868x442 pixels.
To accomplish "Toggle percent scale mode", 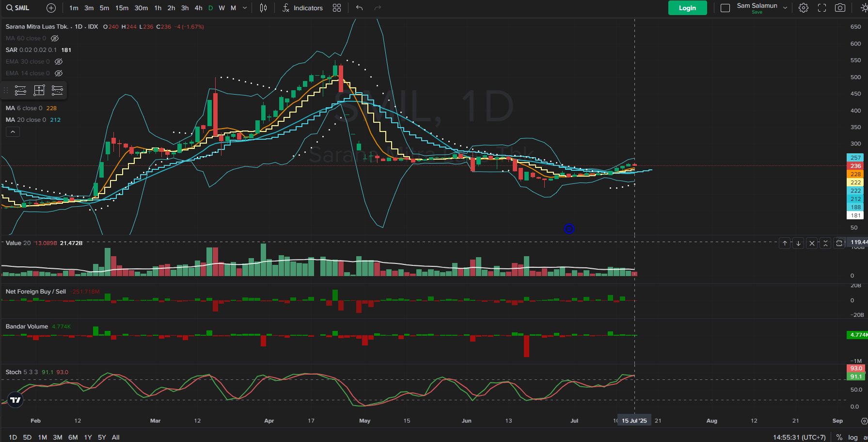I will point(839,437).
